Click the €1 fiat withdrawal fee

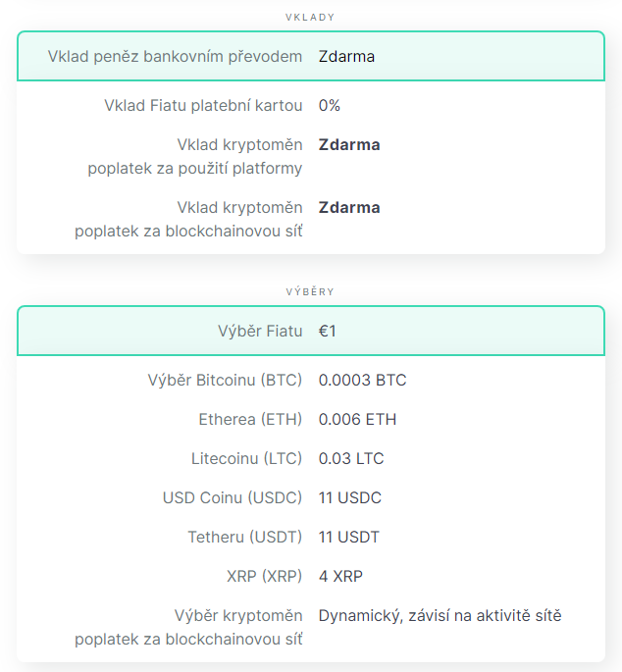(x=328, y=331)
